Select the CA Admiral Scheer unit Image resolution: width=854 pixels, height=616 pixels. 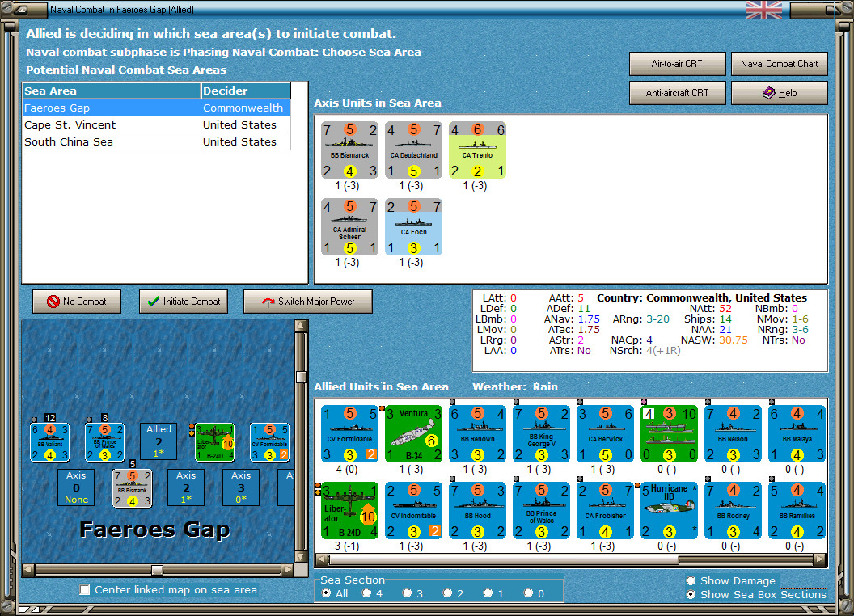(349, 226)
